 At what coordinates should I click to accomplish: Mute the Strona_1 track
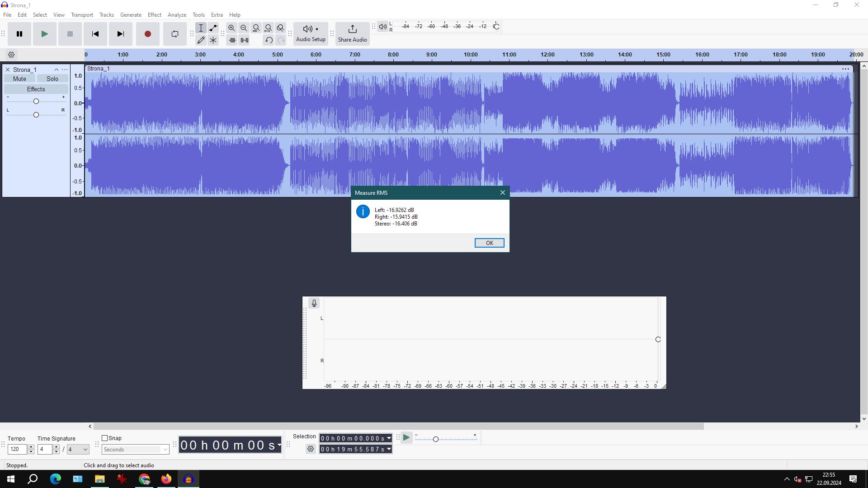click(x=19, y=79)
